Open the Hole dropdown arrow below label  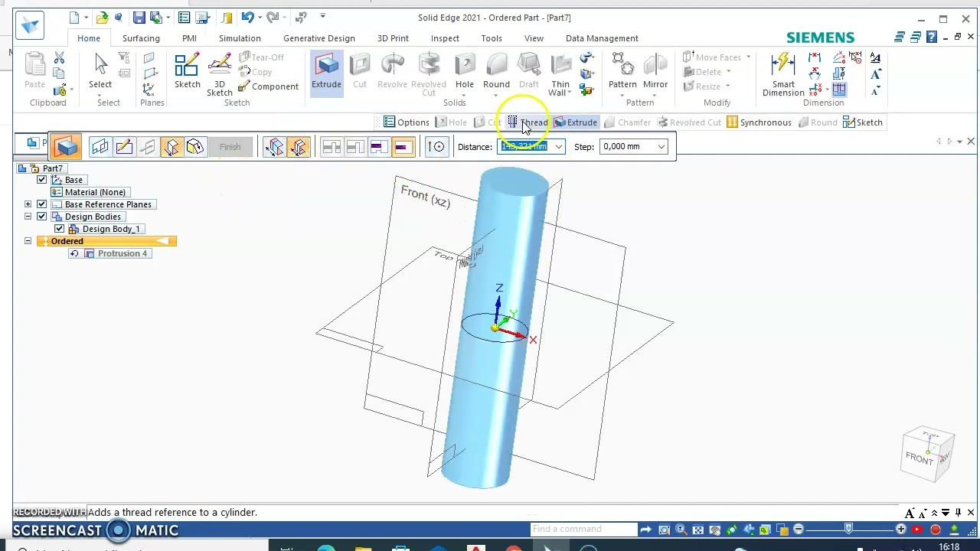point(464,95)
